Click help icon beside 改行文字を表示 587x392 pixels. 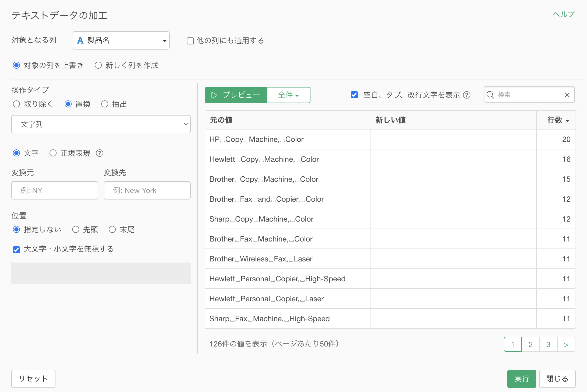(467, 95)
